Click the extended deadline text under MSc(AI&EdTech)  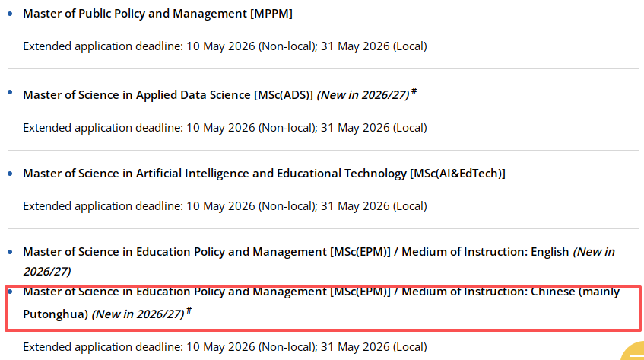click(x=225, y=206)
